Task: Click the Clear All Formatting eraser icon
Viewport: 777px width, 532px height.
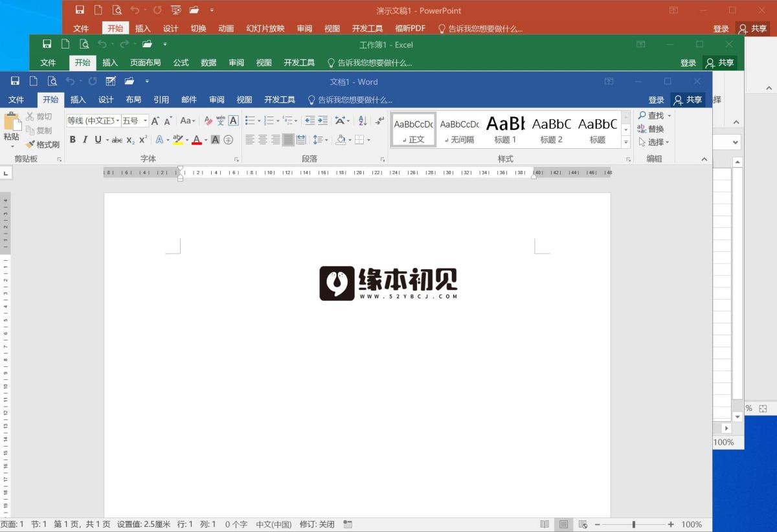Action: coord(208,120)
